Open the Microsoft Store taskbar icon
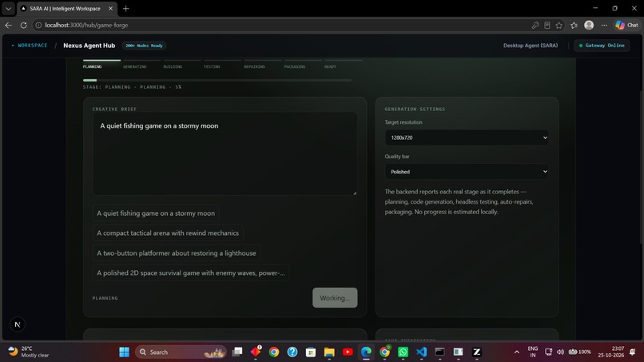Viewport: 644px width, 362px height. tap(311, 352)
